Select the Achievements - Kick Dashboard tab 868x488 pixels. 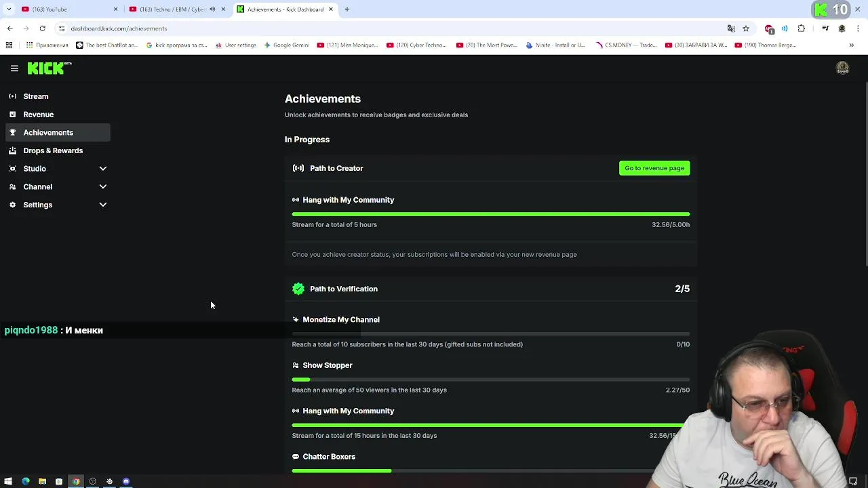point(285,9)
